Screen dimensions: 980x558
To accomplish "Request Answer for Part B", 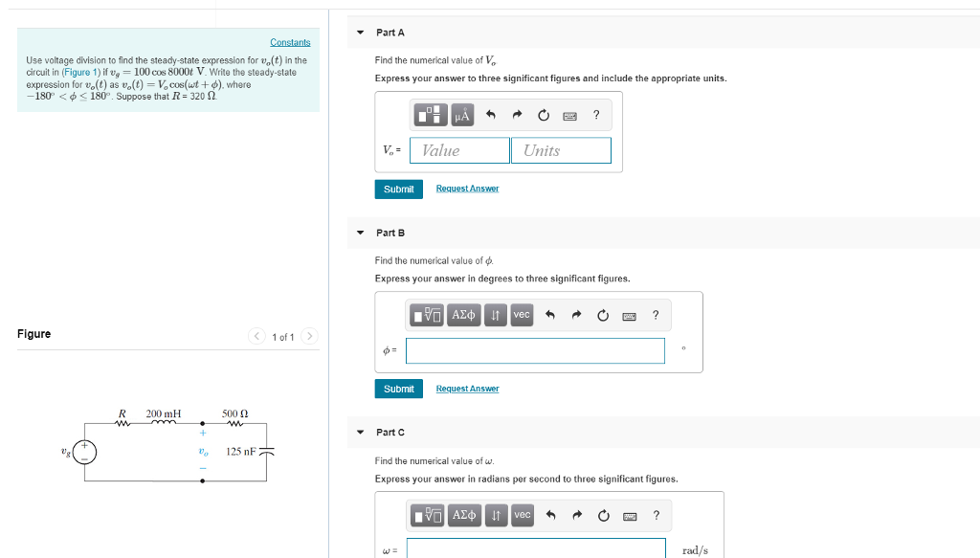I will [x=467, y=389].
